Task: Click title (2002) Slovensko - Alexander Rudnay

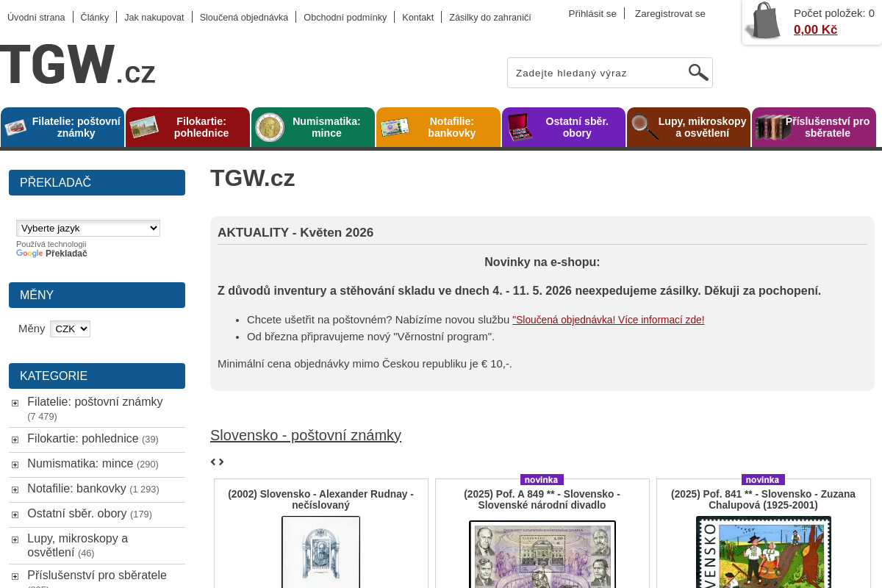Action: pos(321,500)
